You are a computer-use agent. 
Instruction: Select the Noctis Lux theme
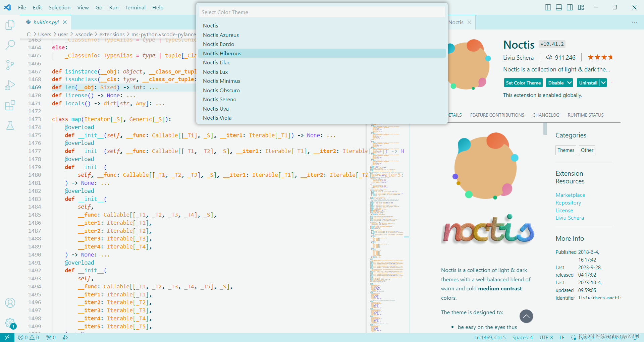tap(322, 72)
